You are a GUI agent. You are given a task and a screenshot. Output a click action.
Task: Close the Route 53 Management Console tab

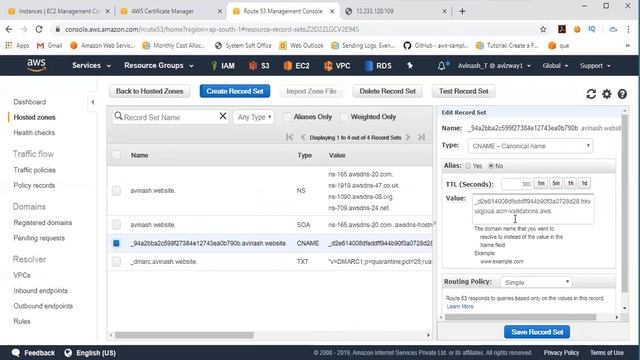click(x=332, y=11)
